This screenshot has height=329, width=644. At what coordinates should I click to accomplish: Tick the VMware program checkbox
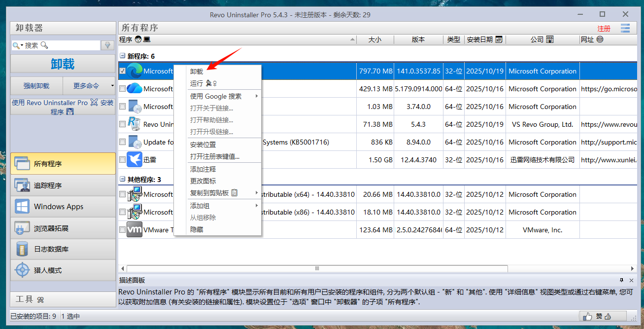coord(122,230)
